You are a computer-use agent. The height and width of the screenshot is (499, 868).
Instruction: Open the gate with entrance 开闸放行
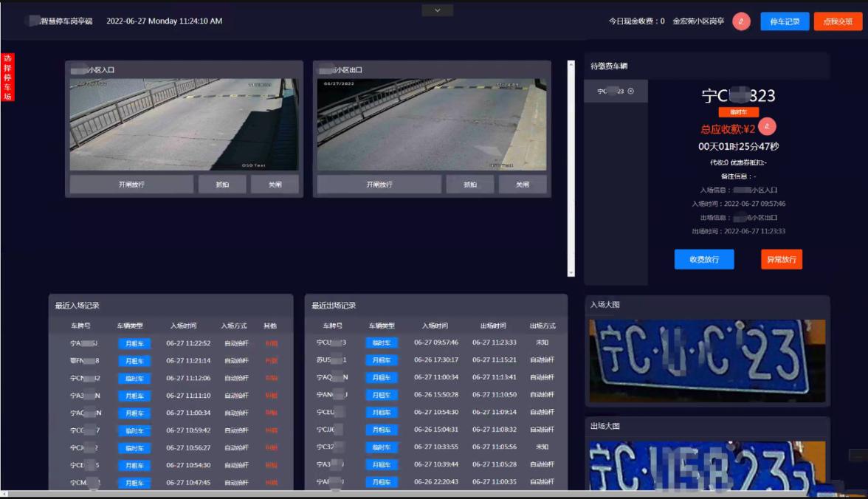point(131,185)
